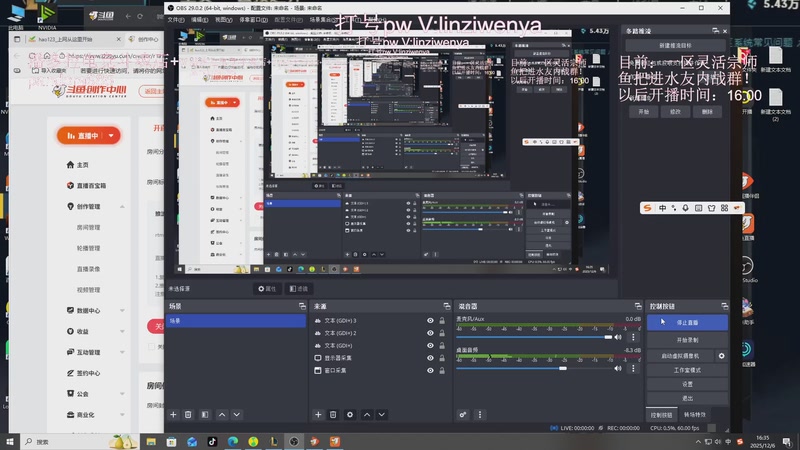The width and height of the screenshot is (800, 450).
Task: Hide the 窗口采集 source
Action: point(430,370)
